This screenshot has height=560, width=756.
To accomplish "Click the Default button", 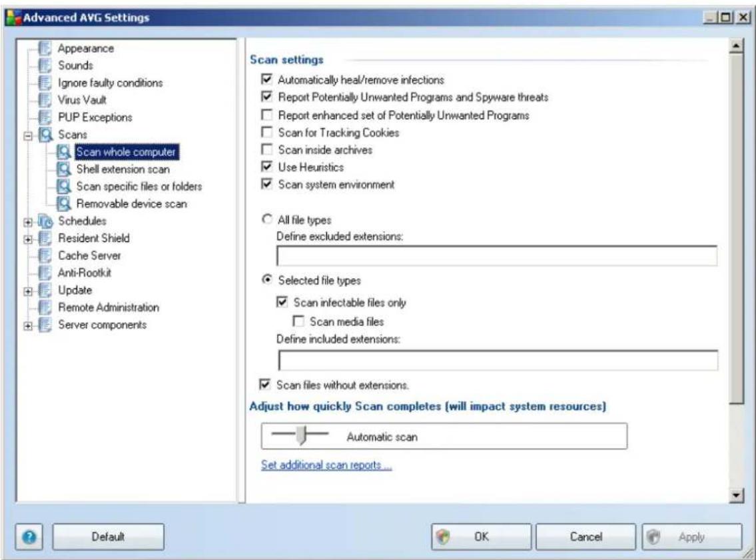I will point(108,537).
